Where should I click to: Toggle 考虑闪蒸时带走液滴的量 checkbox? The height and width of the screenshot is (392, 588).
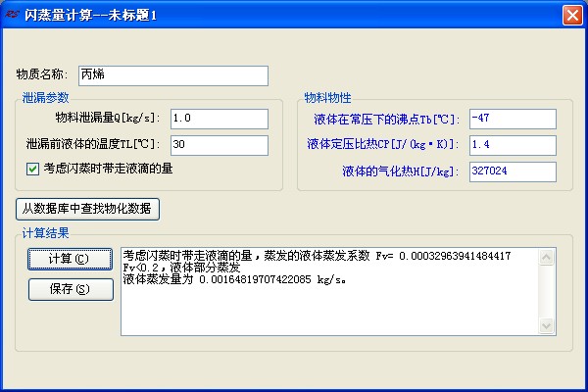[33, 169]
